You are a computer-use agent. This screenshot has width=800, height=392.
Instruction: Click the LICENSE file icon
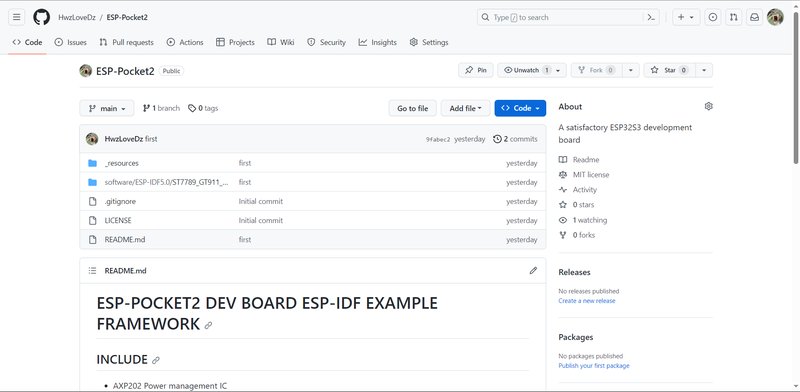tap(92, 220)
